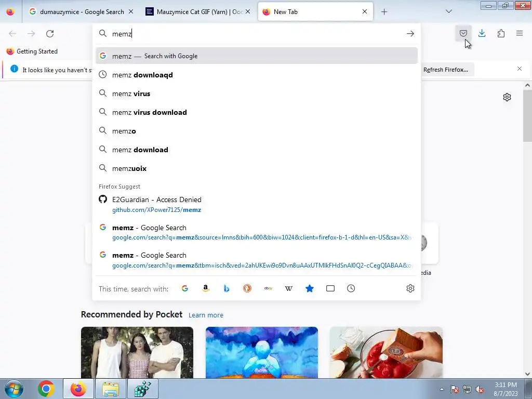The width and height of the screenshot is (532, 399).
Task: Click the Refresh Firefox... button
Action: 445,70
